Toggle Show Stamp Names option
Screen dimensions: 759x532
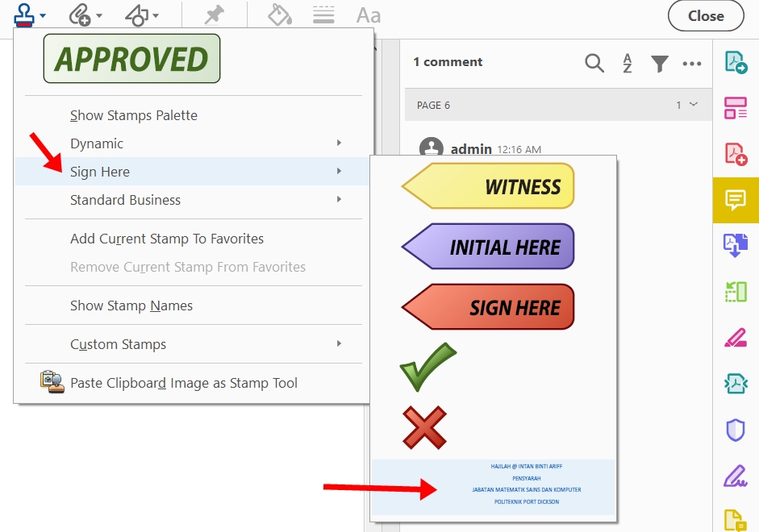pyautogui.click(x=131, y=305)
